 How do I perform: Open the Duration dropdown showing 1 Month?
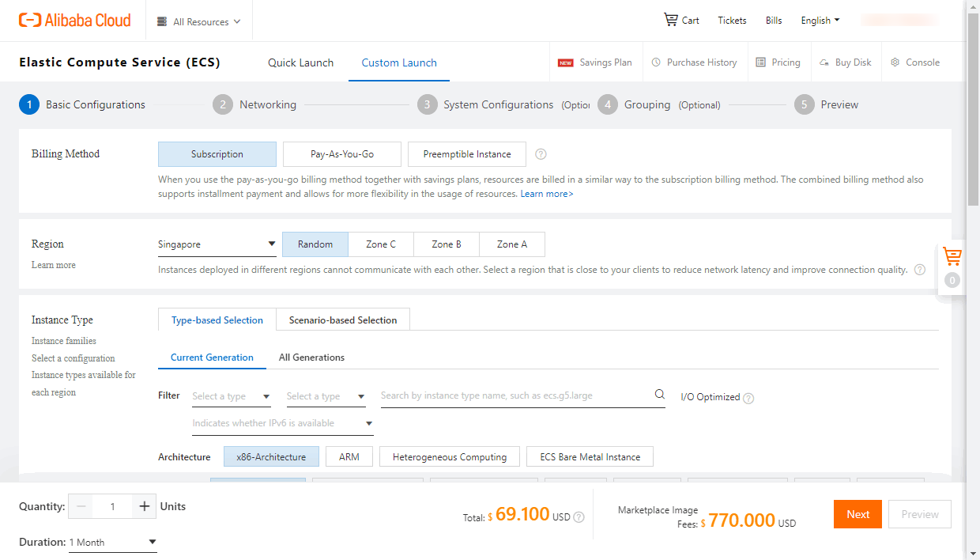point(112,542)
